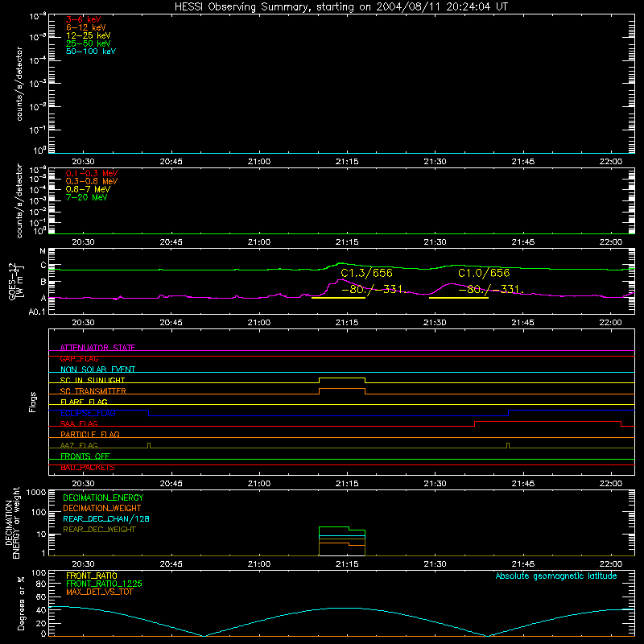Click the vertical 'Flags' axis title
Screen dimensions: 644x644
[33, 402]
